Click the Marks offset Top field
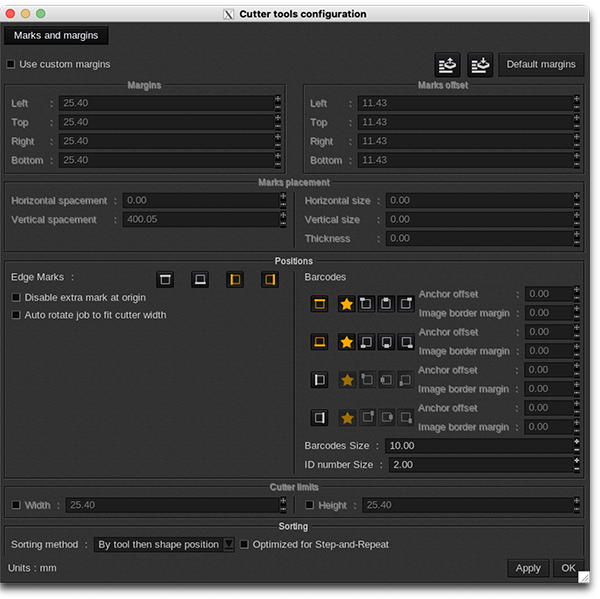This screenshot has height=599, width=600. tap(465, 122)
